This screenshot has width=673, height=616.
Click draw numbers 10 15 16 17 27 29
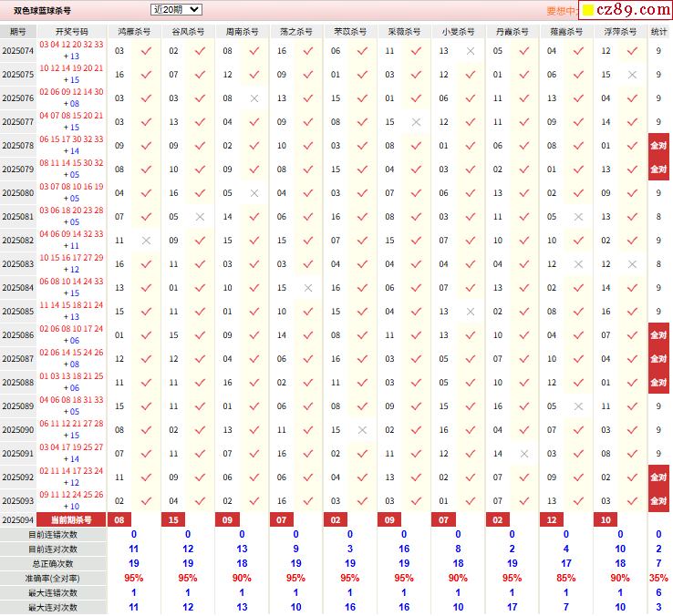(x=71, y=258)
